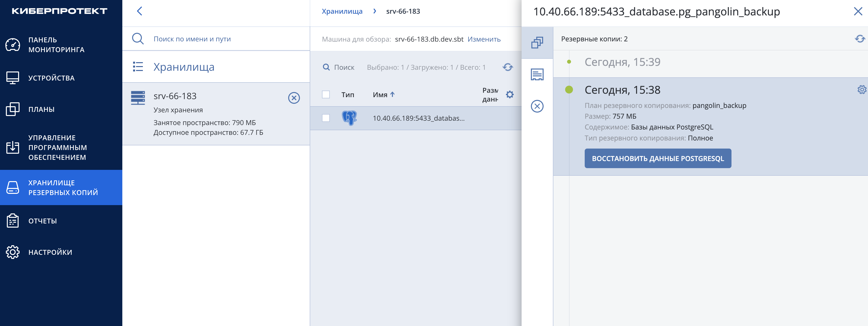Open the details panel icon
The image size is (868, 326).
point(537,74)
